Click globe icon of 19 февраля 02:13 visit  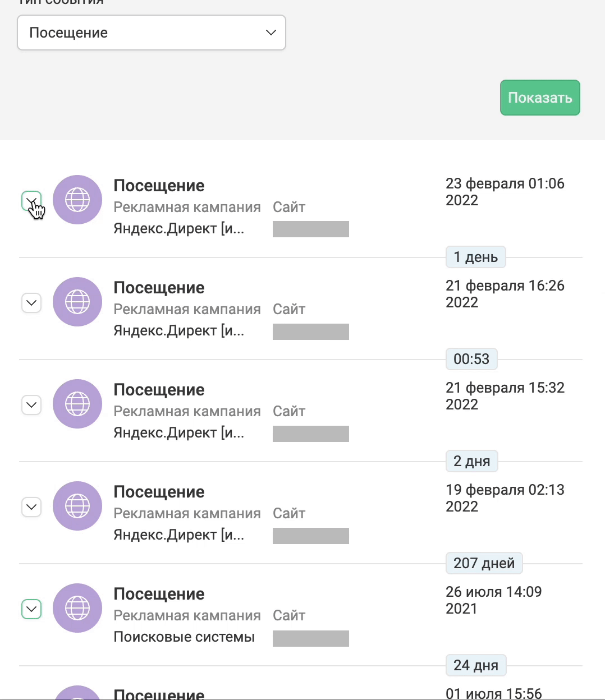[x=77, y=506]
